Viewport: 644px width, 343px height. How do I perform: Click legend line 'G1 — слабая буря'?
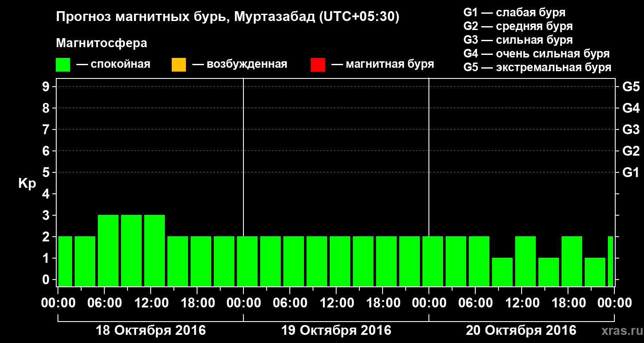(514, 12)
